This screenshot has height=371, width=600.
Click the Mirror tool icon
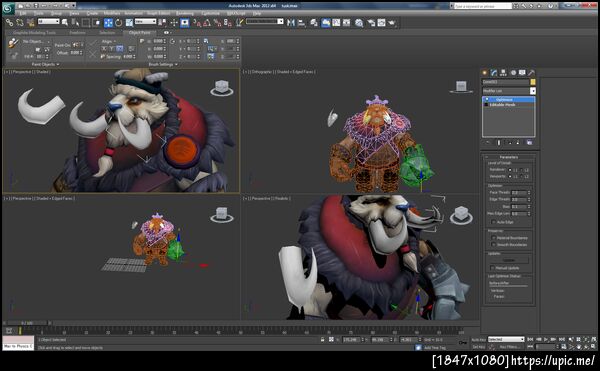click(x=291, y=23)
